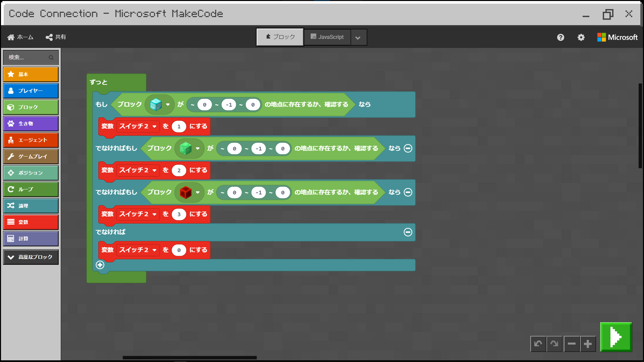Select the もし if block label
The width and height of the screenshot is (644, 362).
pos(101,105)
